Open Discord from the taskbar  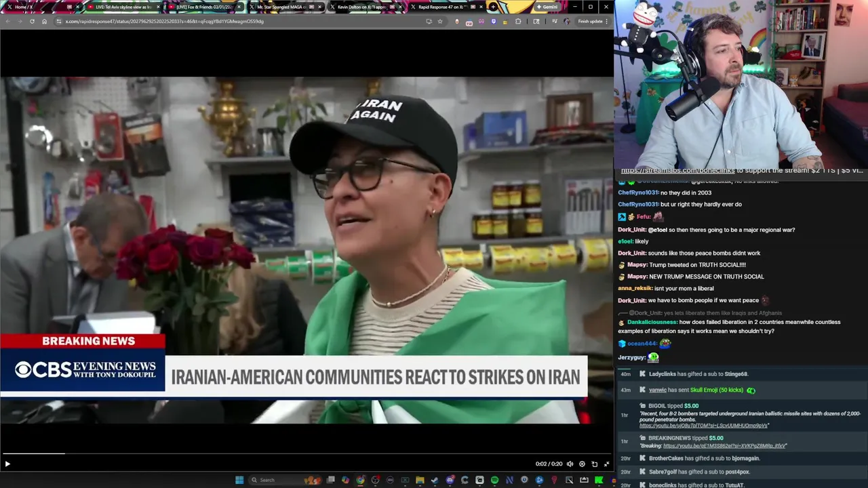(450, 480)
